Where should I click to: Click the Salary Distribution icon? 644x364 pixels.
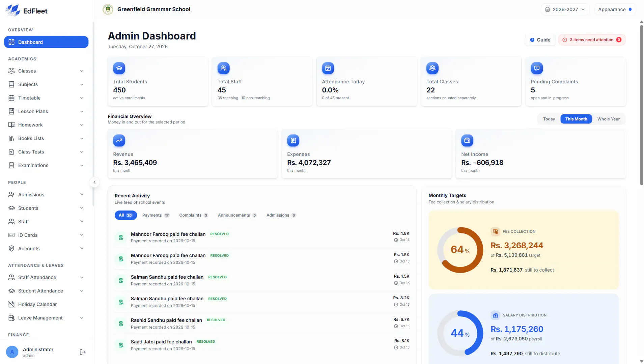tap(495, 315)
